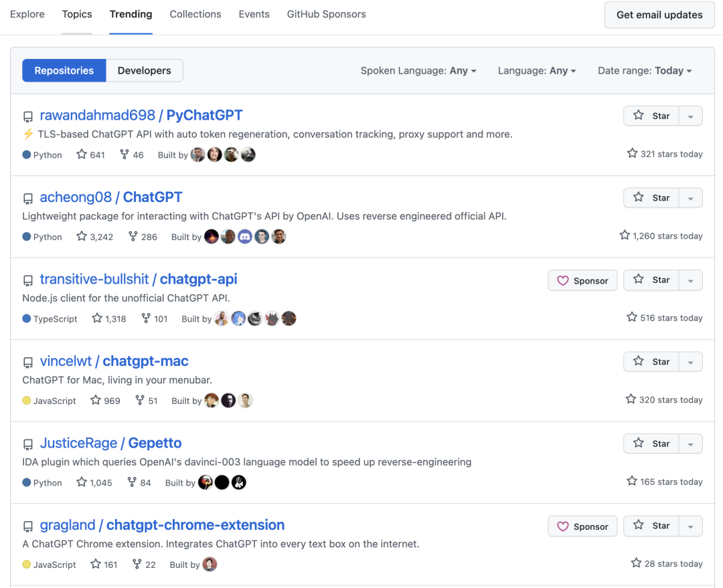The height and width of the screenshot is (588, 723).
Task: Select the Trending tab
Action: (x=131, y=14)
